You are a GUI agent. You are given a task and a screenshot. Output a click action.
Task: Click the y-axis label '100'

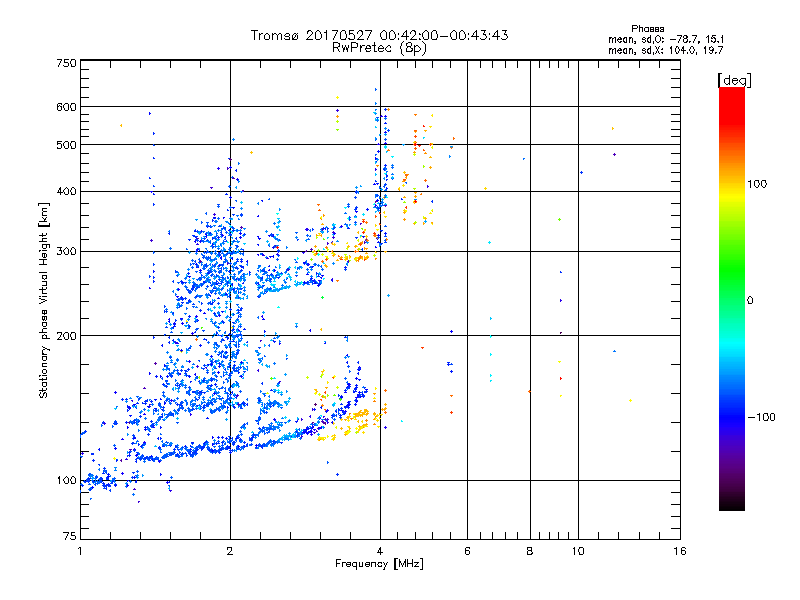(66, 481)
